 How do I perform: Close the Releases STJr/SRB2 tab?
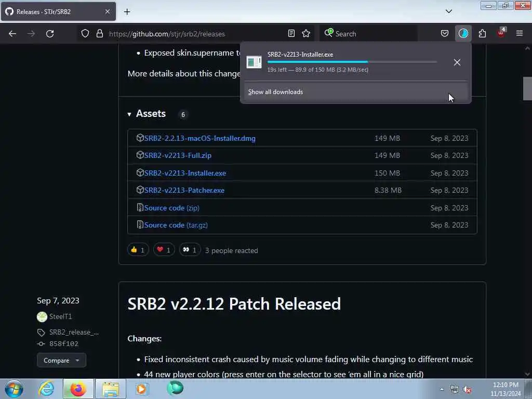click(x=108, y=11)
